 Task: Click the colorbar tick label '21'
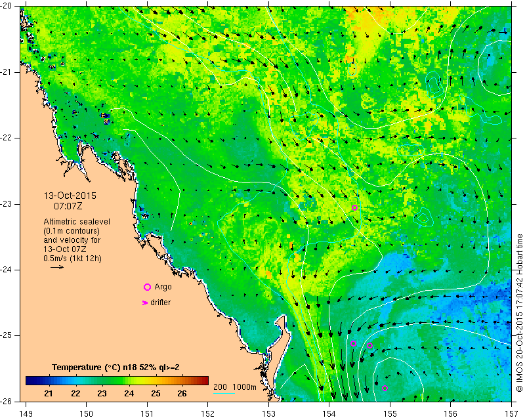point(49,393)
